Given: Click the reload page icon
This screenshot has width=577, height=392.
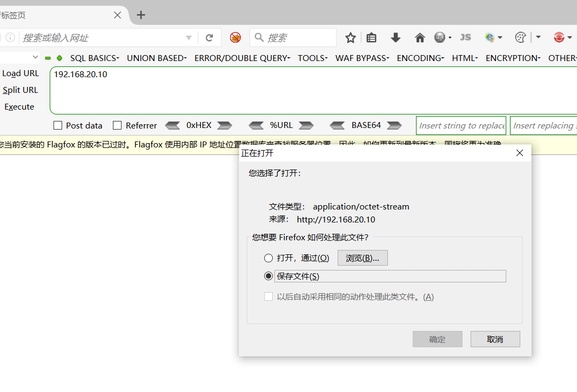Looking at the screenshot, I should 209,38.
